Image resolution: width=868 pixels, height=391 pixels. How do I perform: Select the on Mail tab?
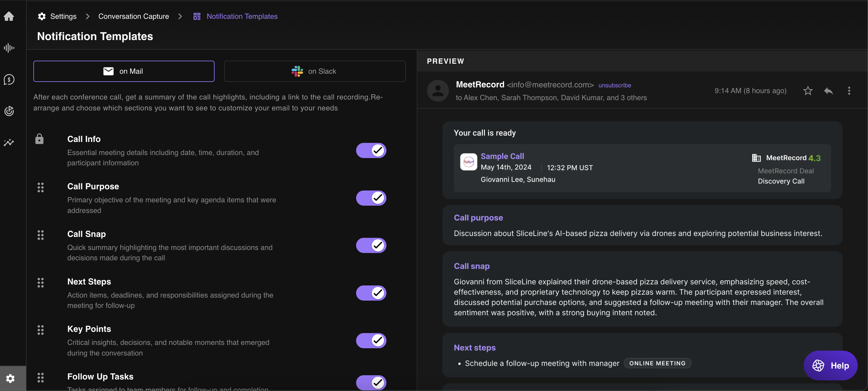(x=124, y=71)
